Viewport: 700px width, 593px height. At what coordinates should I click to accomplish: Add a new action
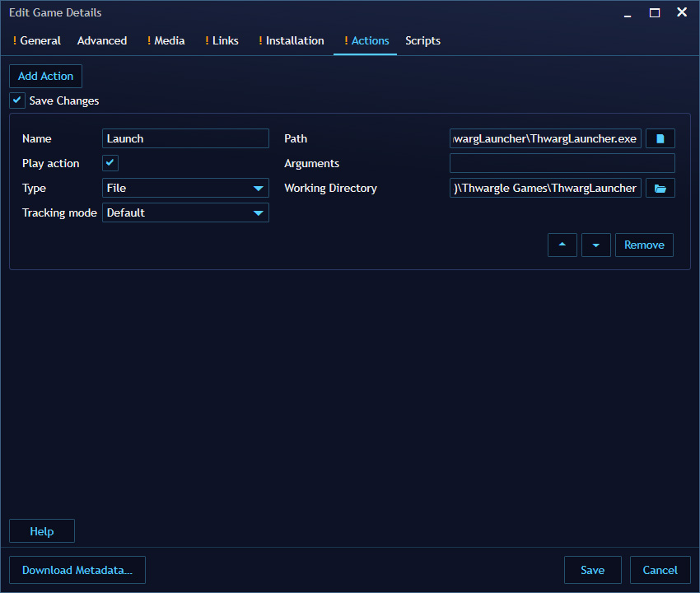click(x=45, y=76)
